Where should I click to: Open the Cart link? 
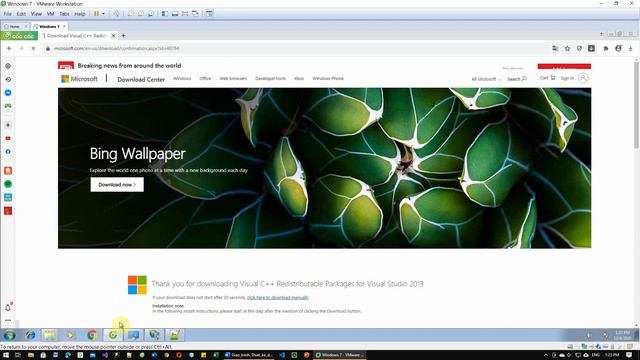(x=547, y=78)
